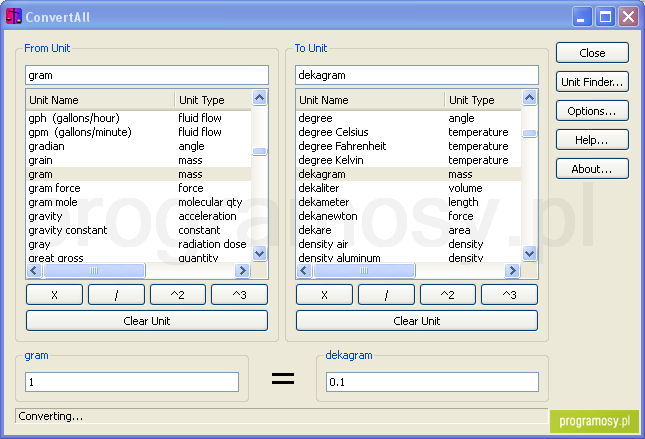Click the Close button in the right panel
645x439 pixels.
[x=592, y=53]
